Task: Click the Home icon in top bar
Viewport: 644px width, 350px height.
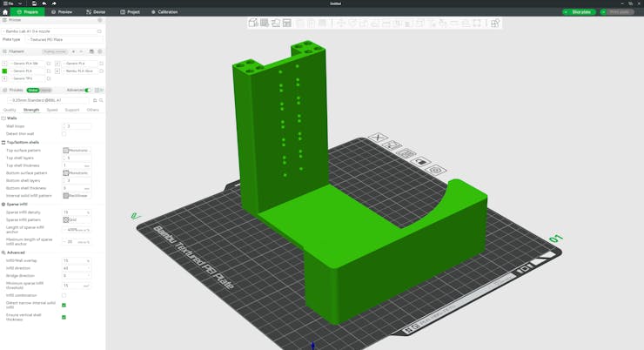Action: click(5, 12)
